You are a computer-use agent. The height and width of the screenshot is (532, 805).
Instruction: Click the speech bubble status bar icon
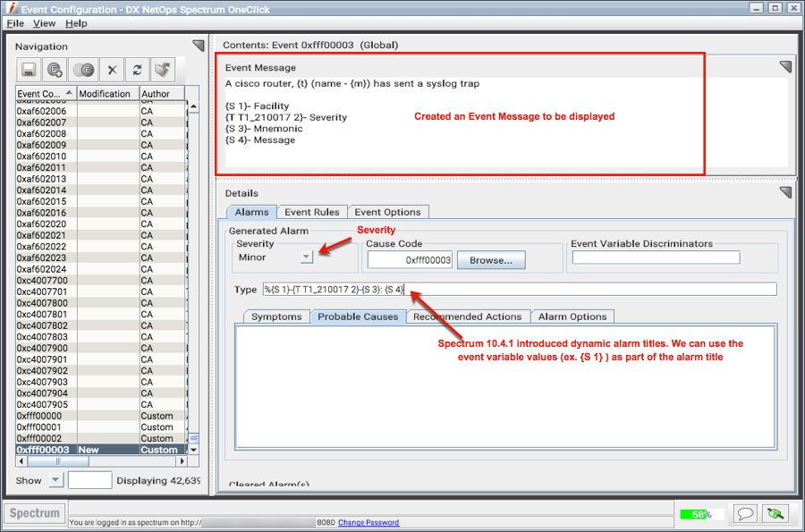tap(745, 513)
